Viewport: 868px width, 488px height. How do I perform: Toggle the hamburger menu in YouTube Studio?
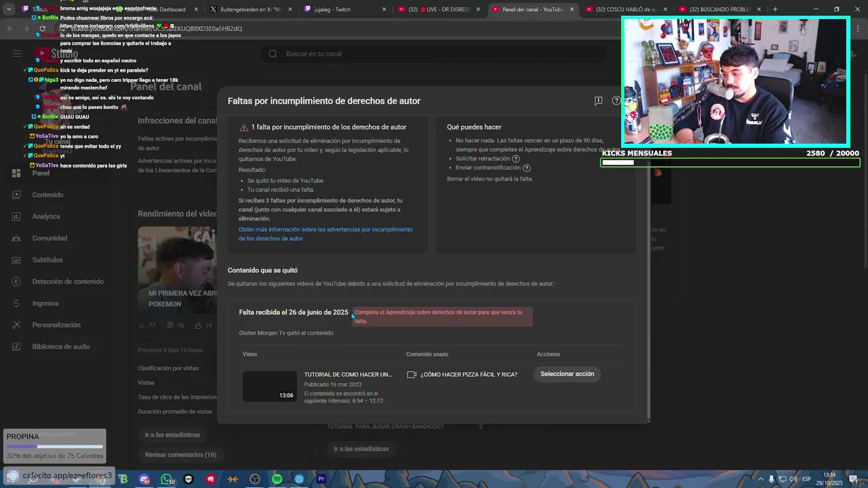17,54
